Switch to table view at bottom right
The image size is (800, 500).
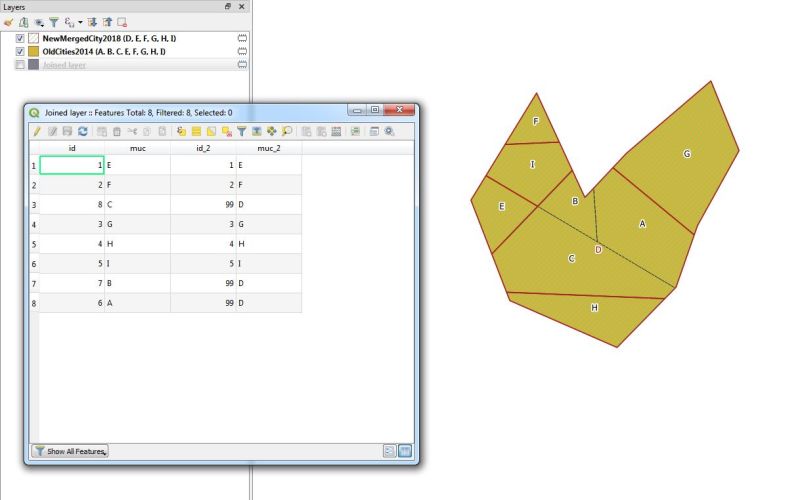(x=405, y=451)
